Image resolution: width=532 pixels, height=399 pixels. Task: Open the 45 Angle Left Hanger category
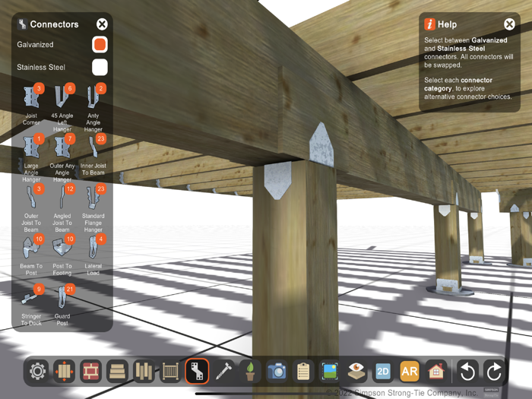(x=62, y=108)
